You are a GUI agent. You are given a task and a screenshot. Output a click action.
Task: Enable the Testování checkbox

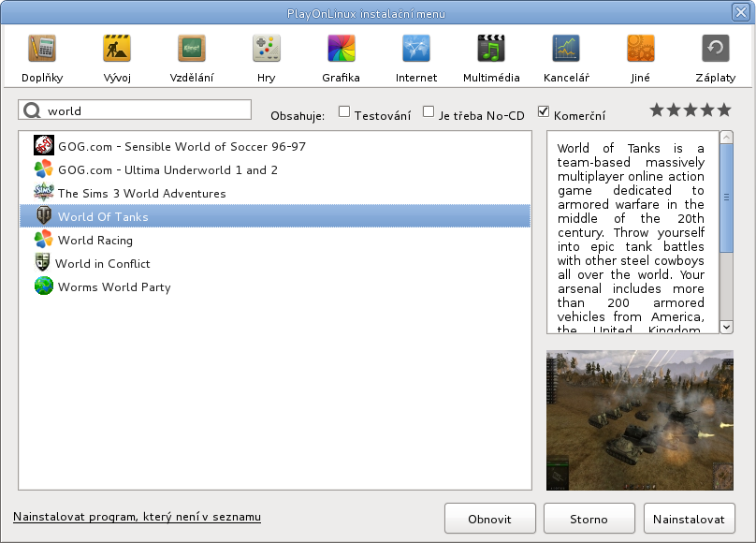343,112
